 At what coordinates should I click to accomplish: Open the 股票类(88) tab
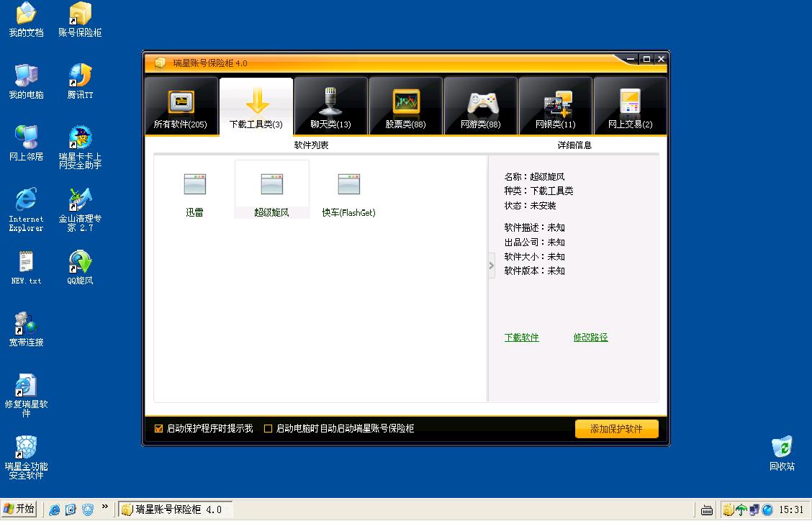(x=405, y=107)
